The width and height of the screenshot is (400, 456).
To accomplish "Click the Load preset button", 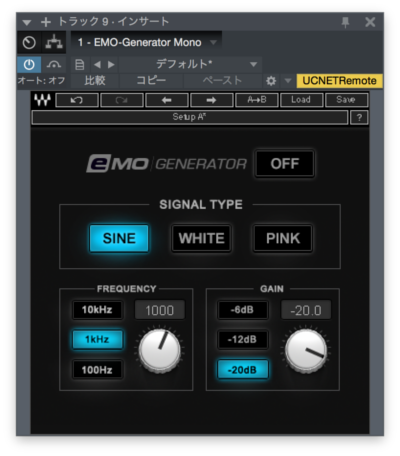I will [301, 100].
